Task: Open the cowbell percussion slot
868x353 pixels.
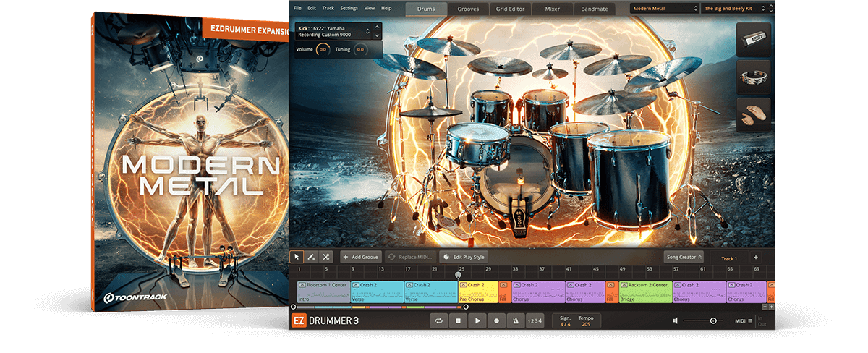Action: (754, 41)
